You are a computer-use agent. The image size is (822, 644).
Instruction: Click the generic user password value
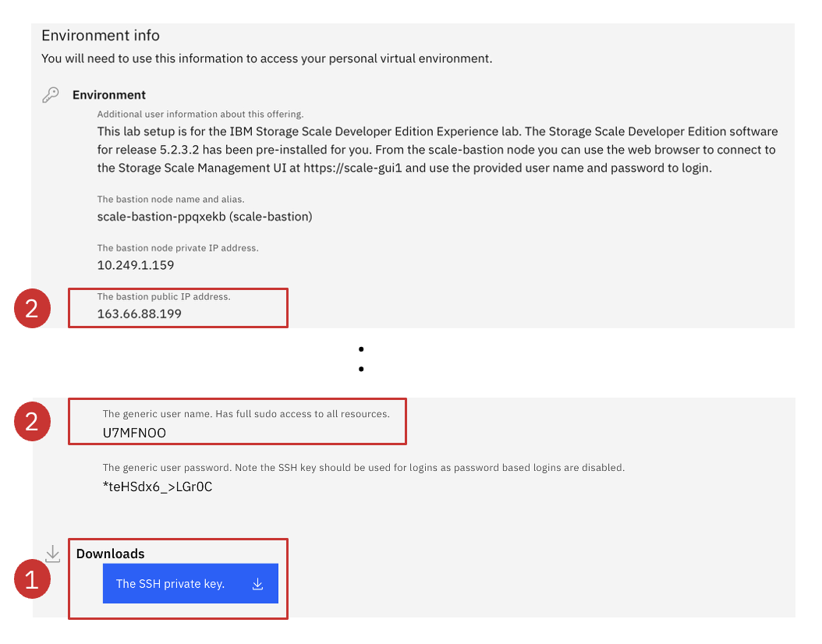[x=158, y=487]
